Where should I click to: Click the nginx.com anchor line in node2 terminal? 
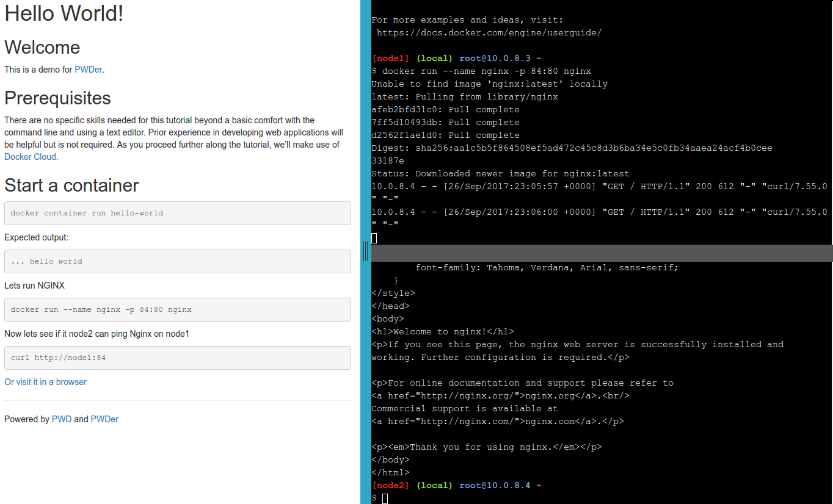click(x=498, y=422)
